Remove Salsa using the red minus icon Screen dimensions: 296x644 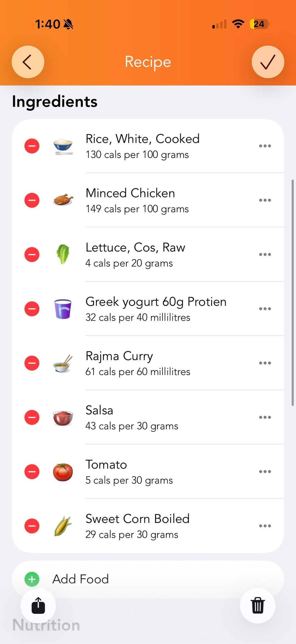[32, 417]
